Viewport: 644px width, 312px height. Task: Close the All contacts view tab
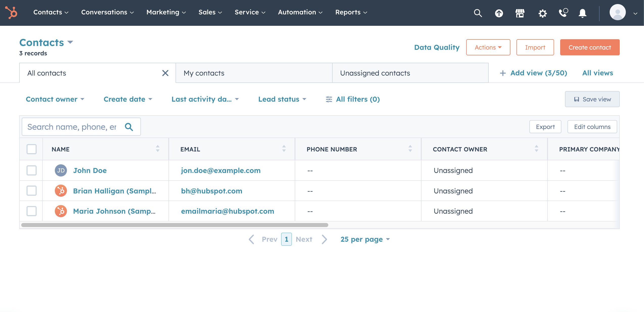click(x=165, y=73)
